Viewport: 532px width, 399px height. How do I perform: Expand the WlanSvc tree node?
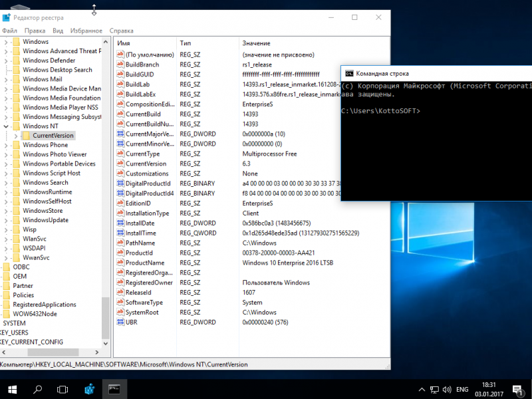point(6,239)
